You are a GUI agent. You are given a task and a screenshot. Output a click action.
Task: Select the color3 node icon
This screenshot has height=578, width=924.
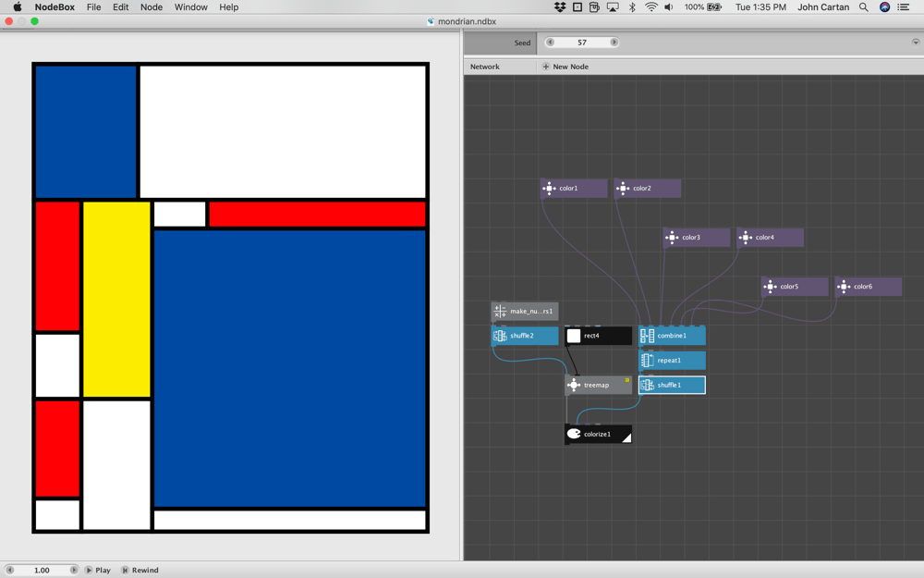click(x=672, y=237)
